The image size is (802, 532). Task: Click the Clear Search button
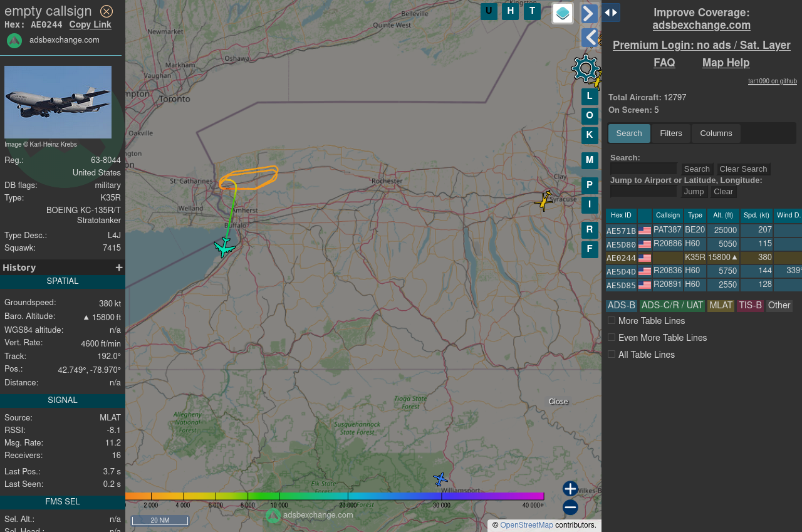point(743,169)
